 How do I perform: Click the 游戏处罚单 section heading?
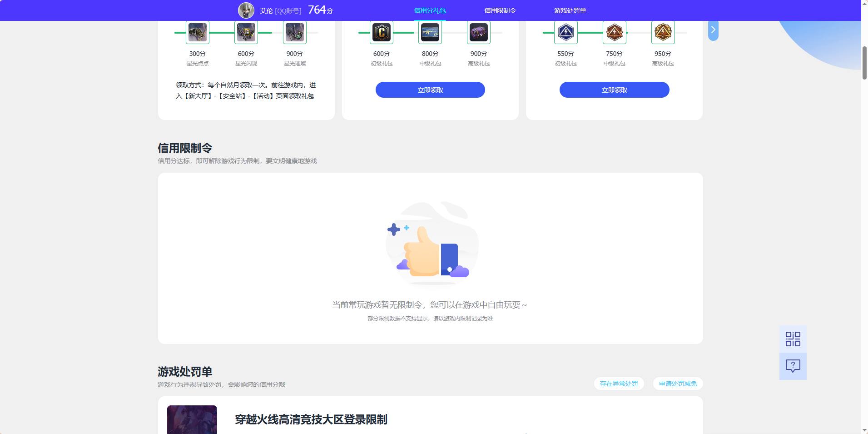pos(185,372)
